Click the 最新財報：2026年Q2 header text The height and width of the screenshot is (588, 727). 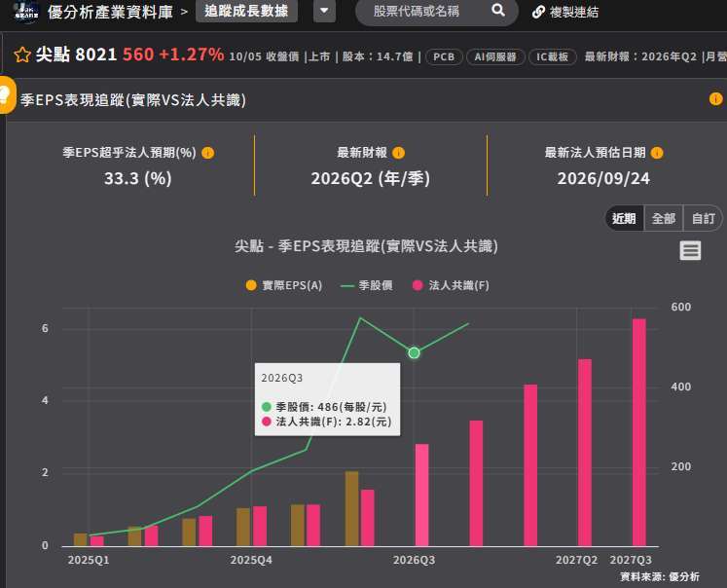coord(640,56)
